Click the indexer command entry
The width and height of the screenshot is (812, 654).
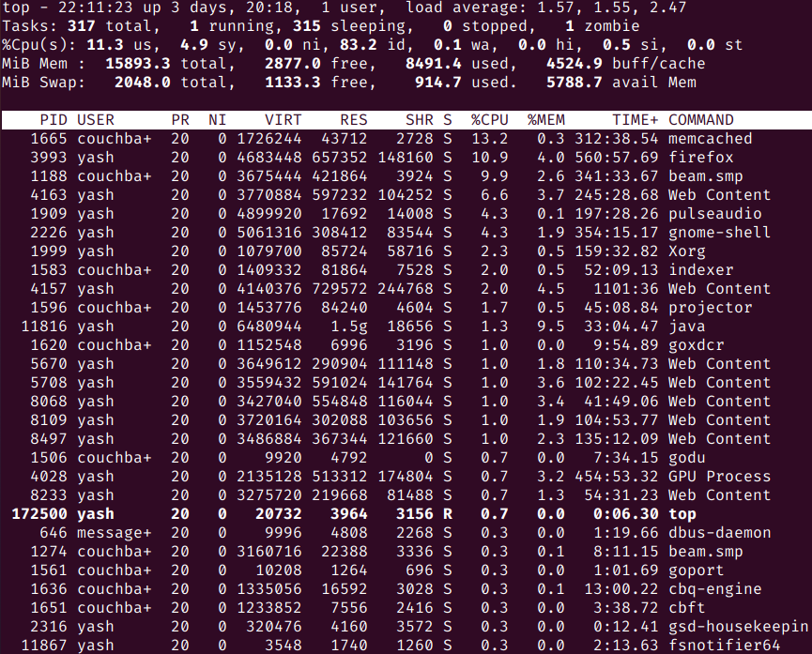[x=700, y=270]
